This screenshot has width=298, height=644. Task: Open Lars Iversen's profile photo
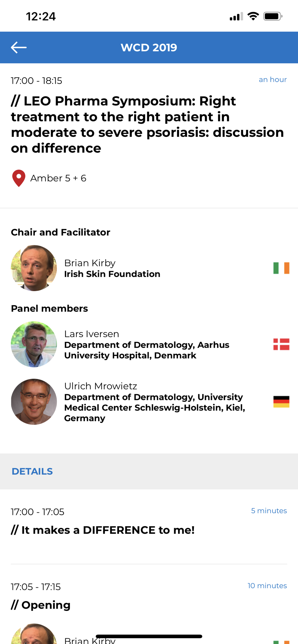coord(34,344)
